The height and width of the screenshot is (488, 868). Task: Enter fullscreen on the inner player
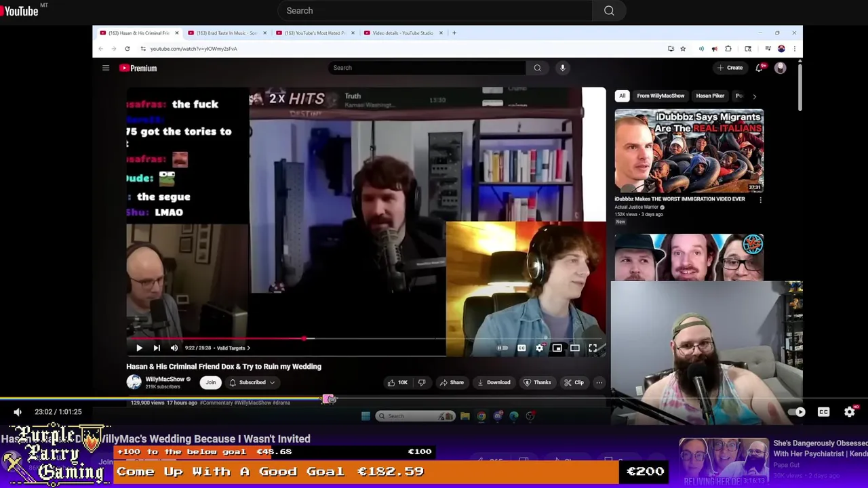point(593,348)
